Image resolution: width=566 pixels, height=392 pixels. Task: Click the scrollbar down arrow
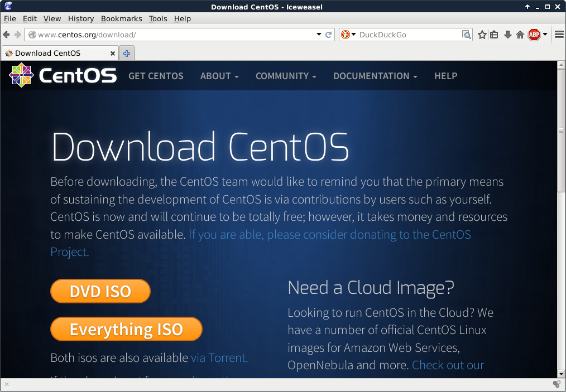561,374
